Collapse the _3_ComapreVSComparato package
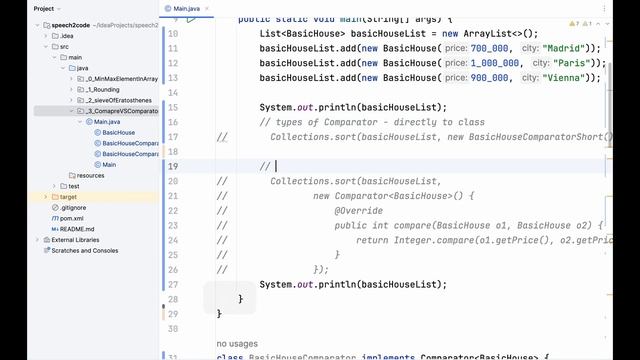This screenshot has width=640, height=360. [x=71, y=111]
